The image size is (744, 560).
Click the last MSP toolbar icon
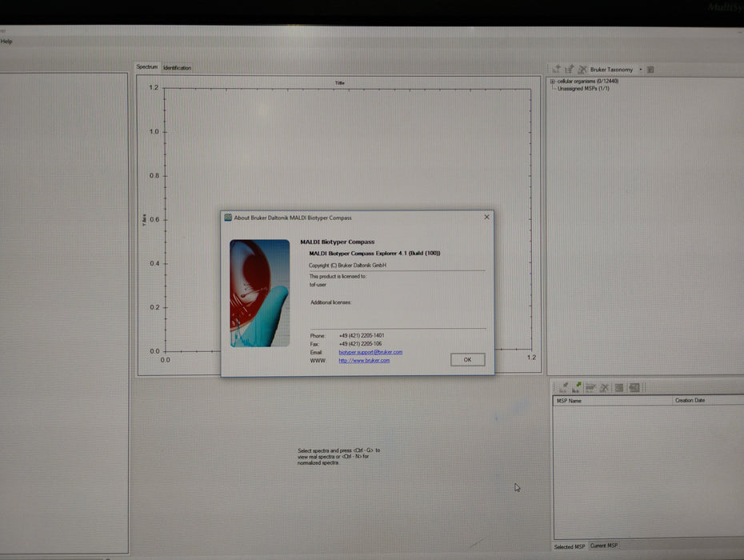pyautogui.click(x=634, y=388)
